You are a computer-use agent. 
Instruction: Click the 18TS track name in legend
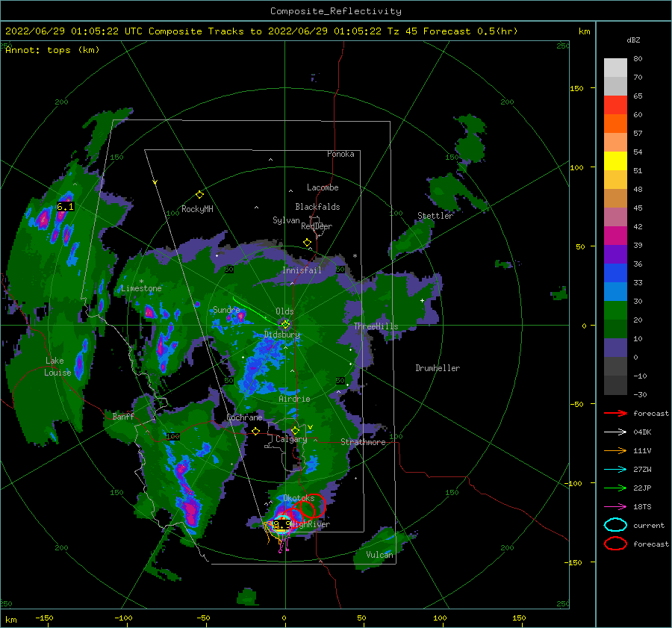(642, 507)
